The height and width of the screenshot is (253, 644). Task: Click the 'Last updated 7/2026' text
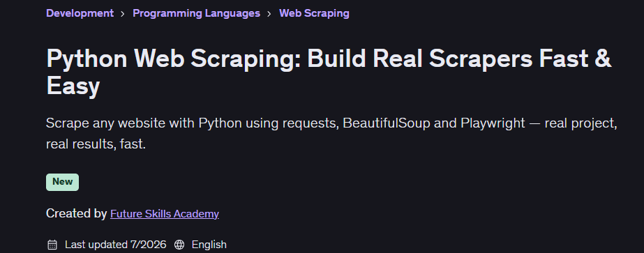pos(115,245)
